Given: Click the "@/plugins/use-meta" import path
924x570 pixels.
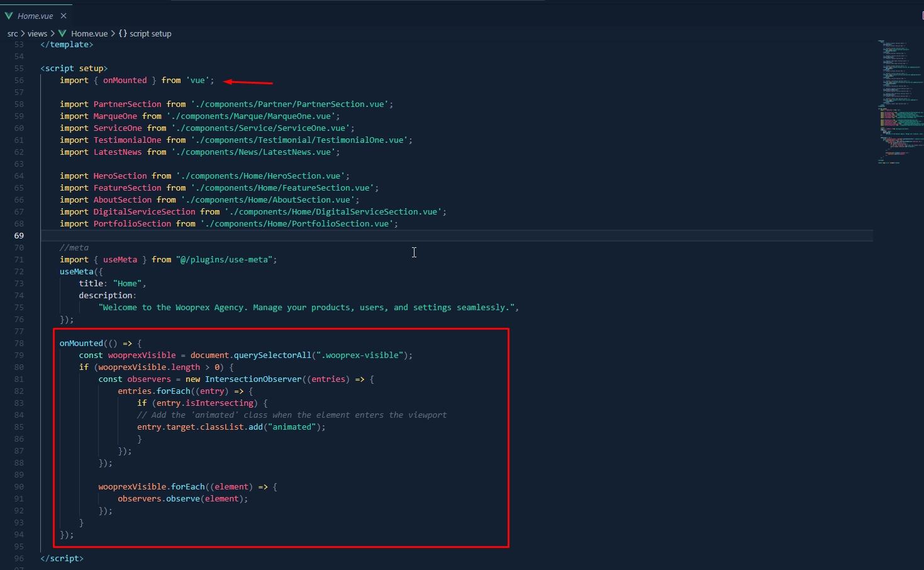Looking at the screenshot, I should [226, 260].
